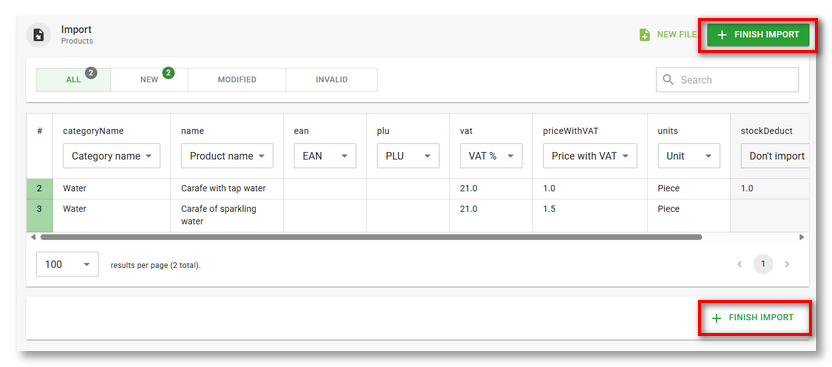Viewport: 832px width, 367px height.
Task: Click the Import file icon beside Products
Action: point(38,35)
